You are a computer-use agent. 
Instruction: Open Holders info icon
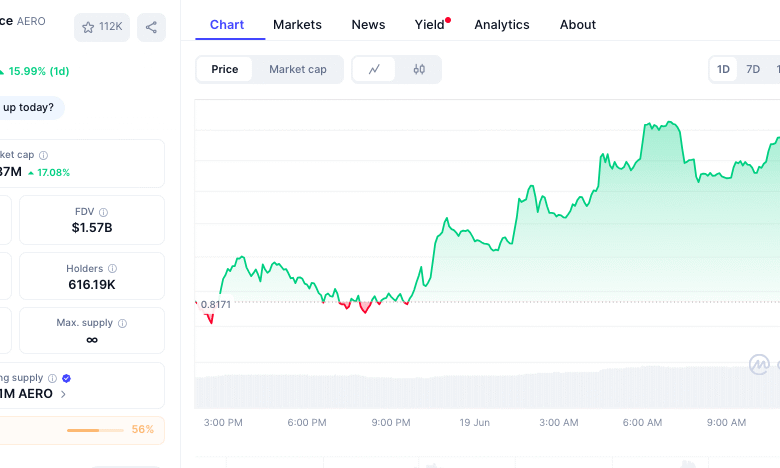point(112,269)
